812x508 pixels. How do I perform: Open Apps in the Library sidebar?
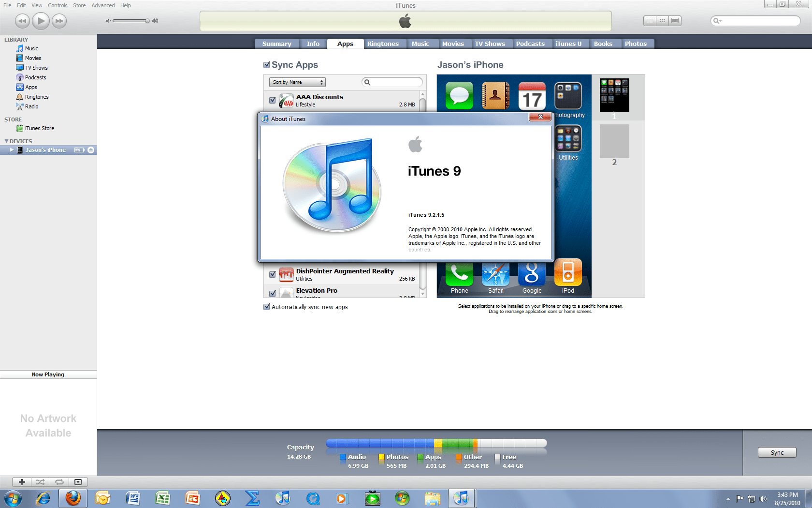click(31, 87)
